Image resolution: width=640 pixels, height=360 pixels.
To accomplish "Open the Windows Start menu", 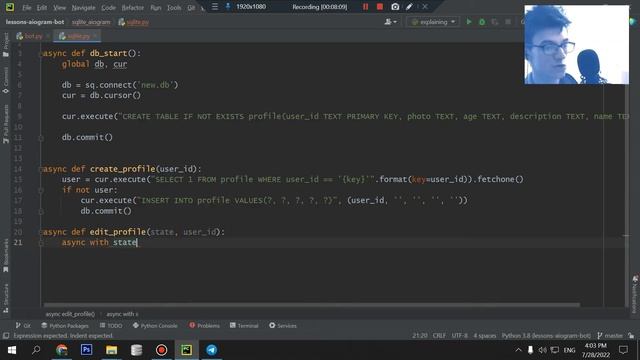I will coord(11,350).
